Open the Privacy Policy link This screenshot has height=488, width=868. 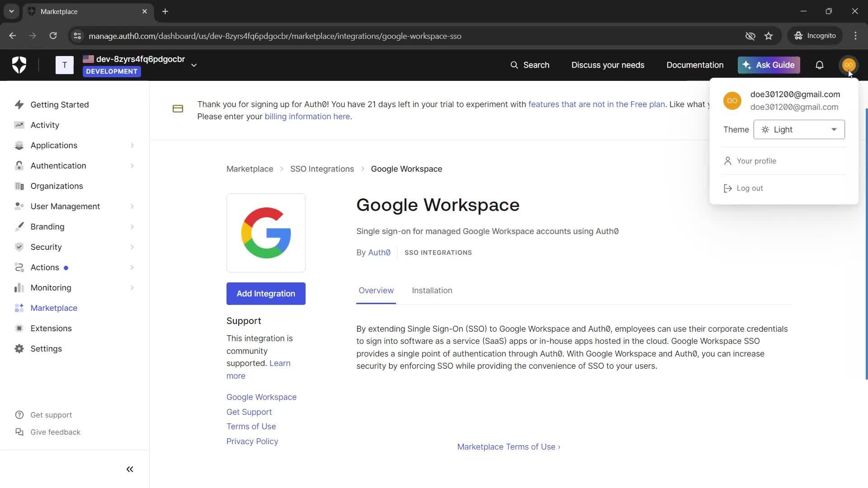coord(252,441)
